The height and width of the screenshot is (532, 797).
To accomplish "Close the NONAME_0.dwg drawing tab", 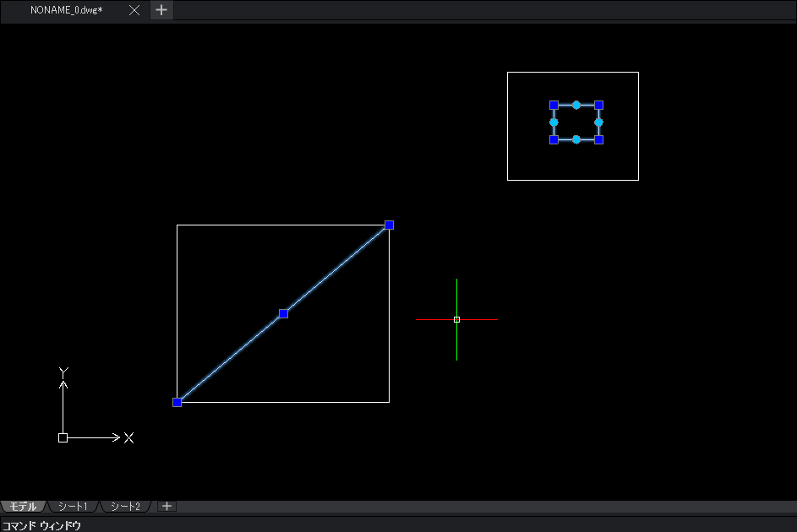I will pos(134,10).
